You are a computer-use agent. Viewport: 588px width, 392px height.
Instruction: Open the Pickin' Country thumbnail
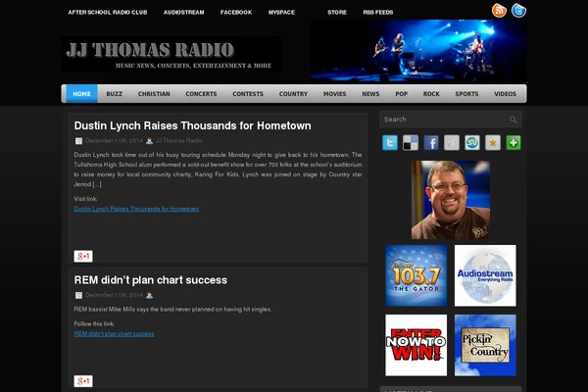[x=485, y=345]
